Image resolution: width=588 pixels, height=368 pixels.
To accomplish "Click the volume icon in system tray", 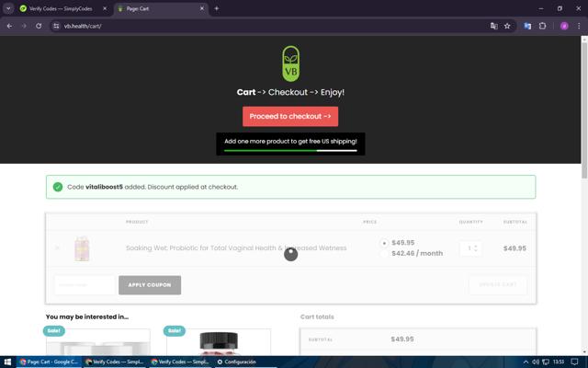I will [536, 362].
